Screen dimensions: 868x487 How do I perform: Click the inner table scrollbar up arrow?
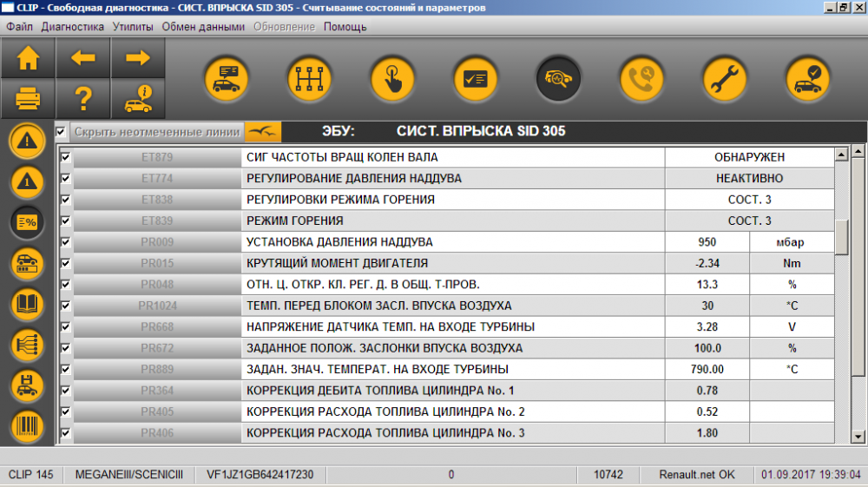click(841, 155)
